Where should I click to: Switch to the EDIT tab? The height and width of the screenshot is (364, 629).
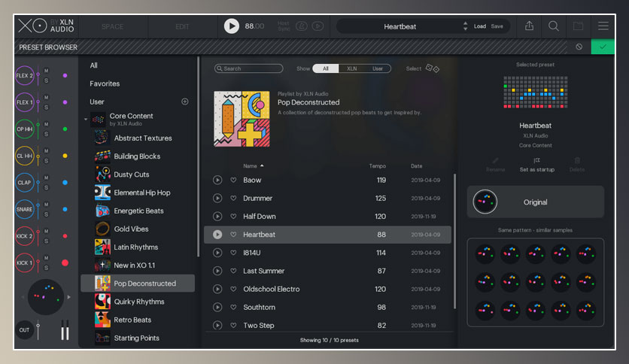[x=182, y=26]
